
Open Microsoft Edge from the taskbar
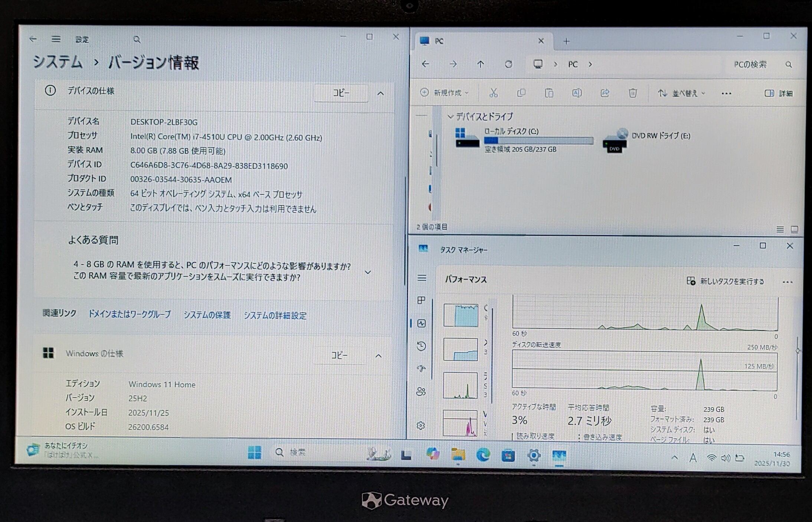coord(483,455)
